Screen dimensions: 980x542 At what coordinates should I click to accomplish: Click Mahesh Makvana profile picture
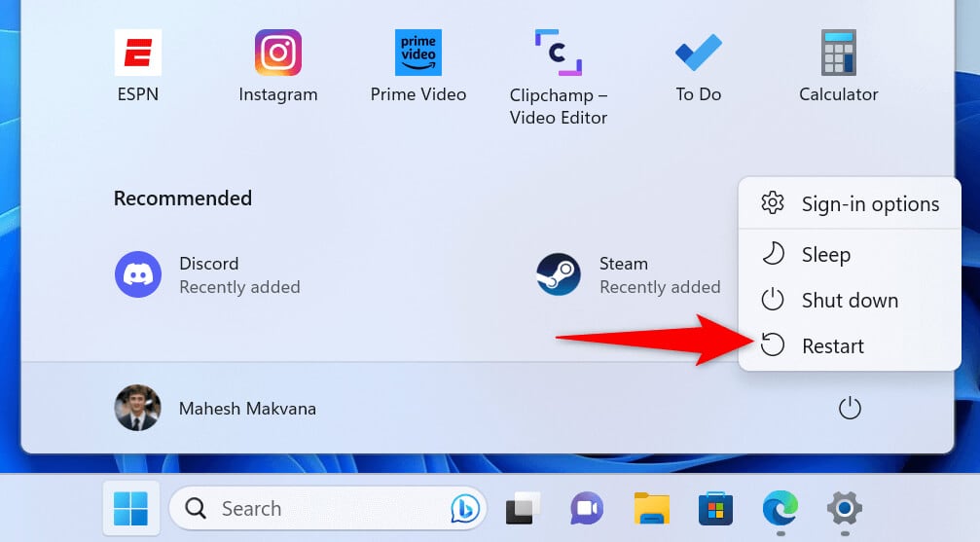click(137, 408)
